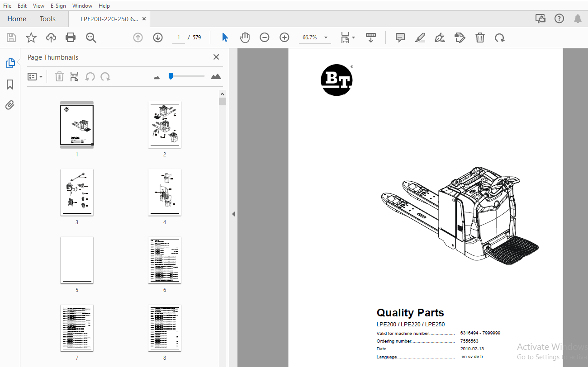Open the E-Sign menu
The width and height of the screenshot is (588, 367).
tap(58, 6)
